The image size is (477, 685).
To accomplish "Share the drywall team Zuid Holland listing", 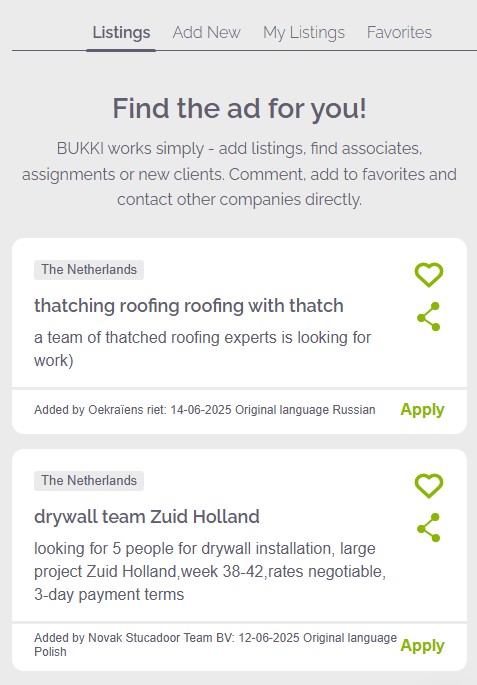I will click(x=429, y=527).
